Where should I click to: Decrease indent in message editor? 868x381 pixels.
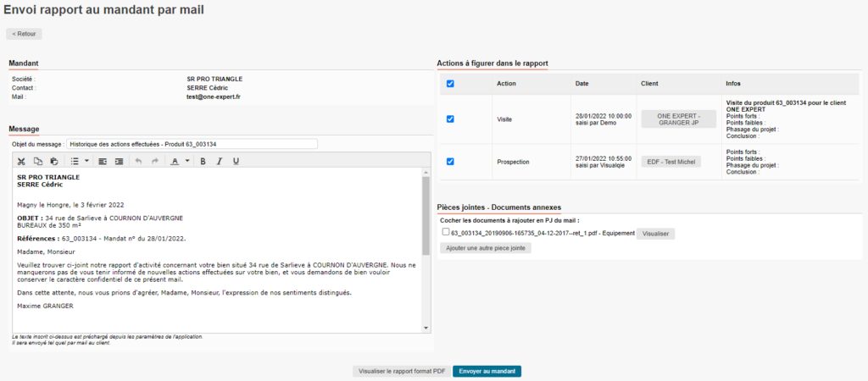(103, 161)
